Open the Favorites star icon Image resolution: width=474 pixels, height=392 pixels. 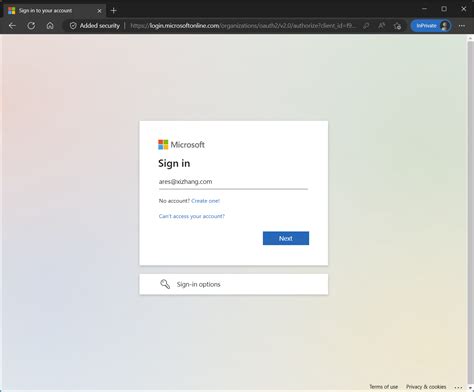[x=397, y=26]
